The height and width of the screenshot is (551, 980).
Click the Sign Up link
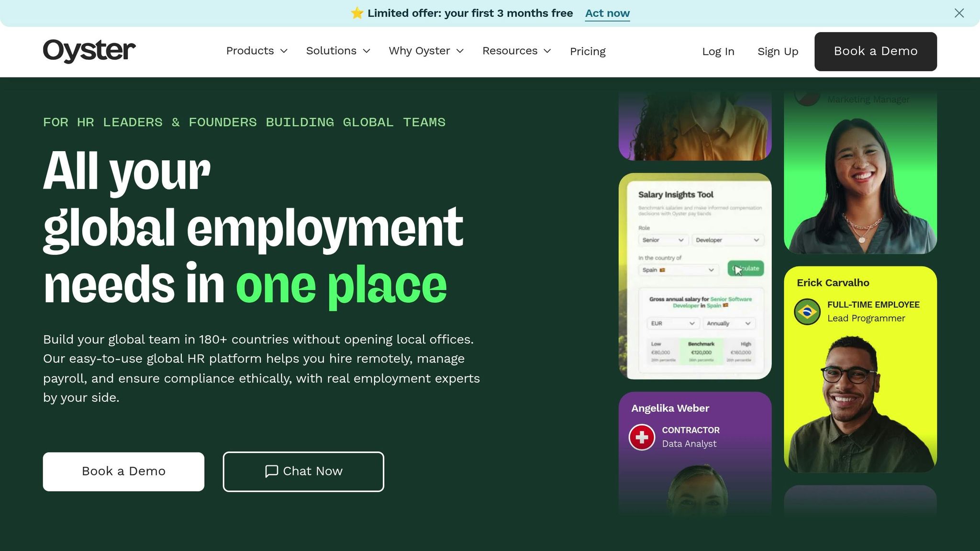click(778, 52)
